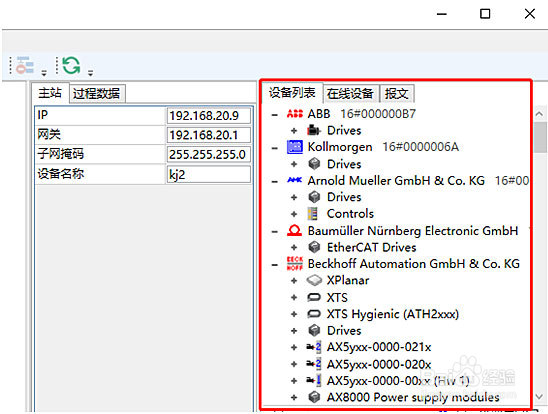Expand AX8000 Power supply modules node
The height and width of the screenshot is (414, 548).
point(294,397)
